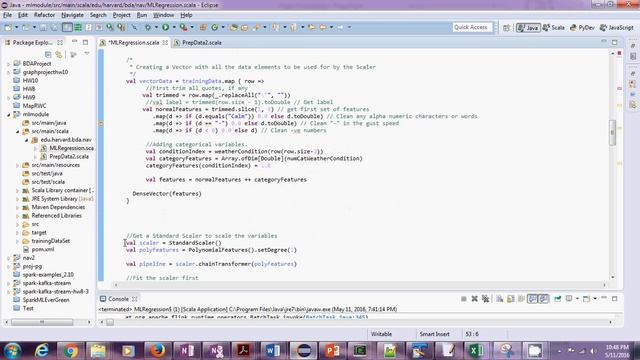Click the Debug bug icon
The image size is (640, 360).
click(148, 27)
